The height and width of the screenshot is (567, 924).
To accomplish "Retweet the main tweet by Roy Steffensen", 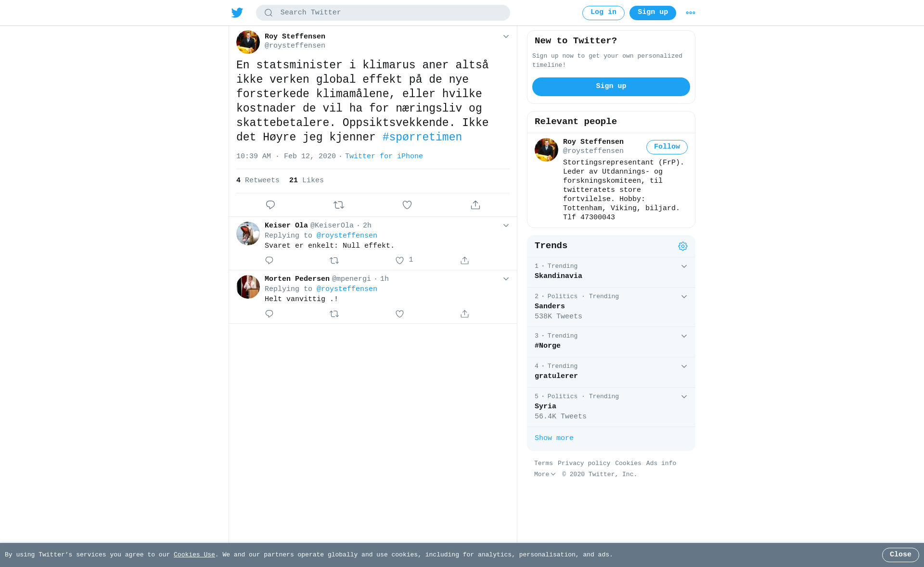I will coord(339,205).
